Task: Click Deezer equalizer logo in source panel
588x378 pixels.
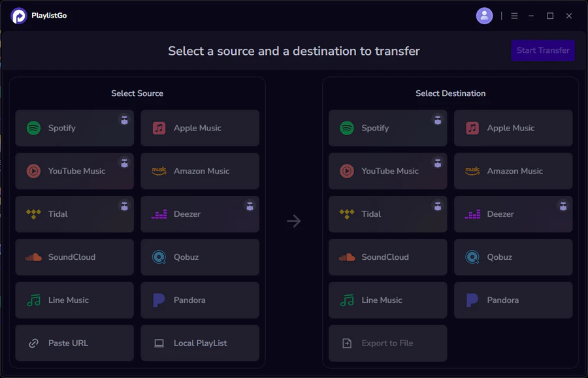Action: click(x=159, y=214)
